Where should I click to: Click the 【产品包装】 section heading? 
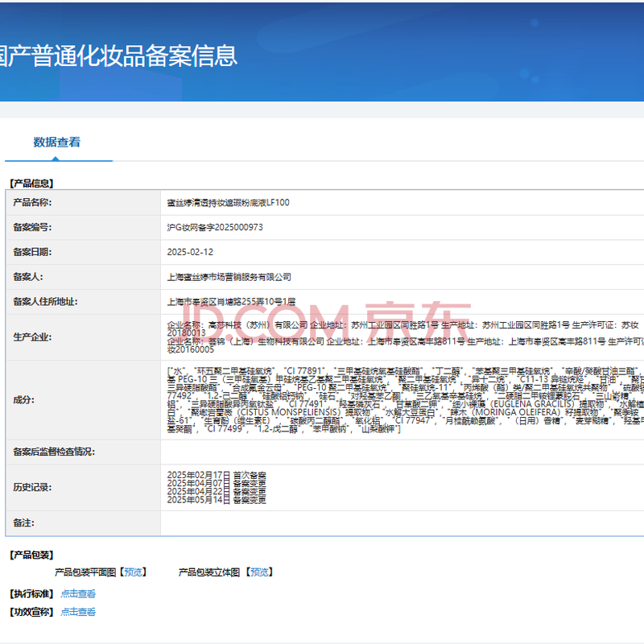pyautogui.click(x=31, y=555)
